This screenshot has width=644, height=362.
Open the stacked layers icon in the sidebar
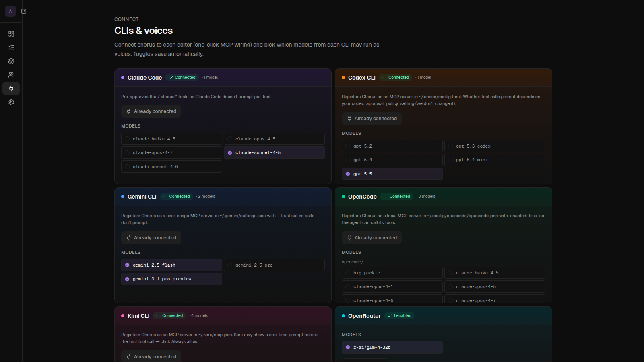(11, 61)
